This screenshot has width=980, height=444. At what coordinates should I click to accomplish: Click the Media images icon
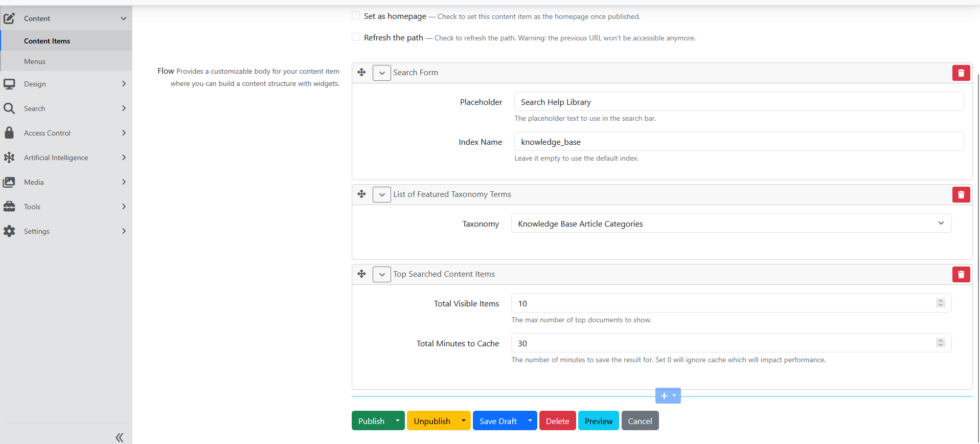click(x=9, y=182)
